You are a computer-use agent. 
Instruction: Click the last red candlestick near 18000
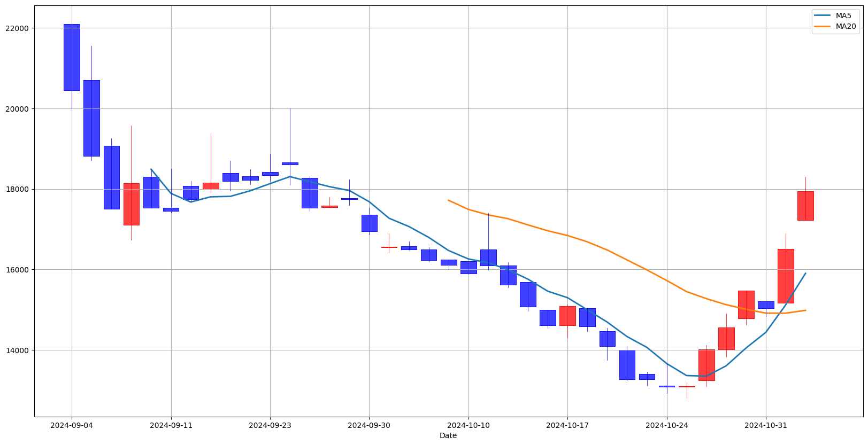pos(805,206)
